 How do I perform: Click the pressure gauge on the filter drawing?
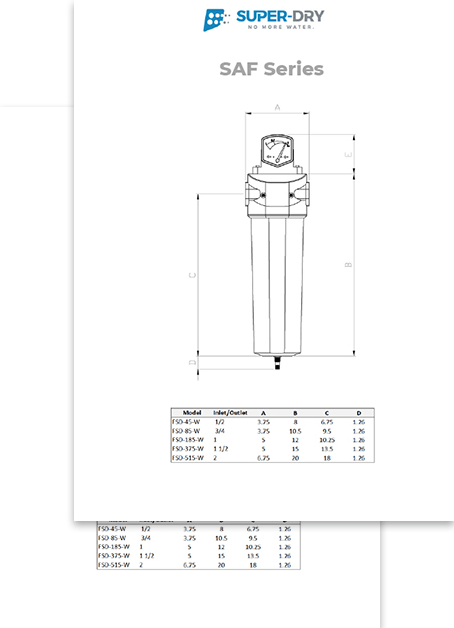point(277,150)
